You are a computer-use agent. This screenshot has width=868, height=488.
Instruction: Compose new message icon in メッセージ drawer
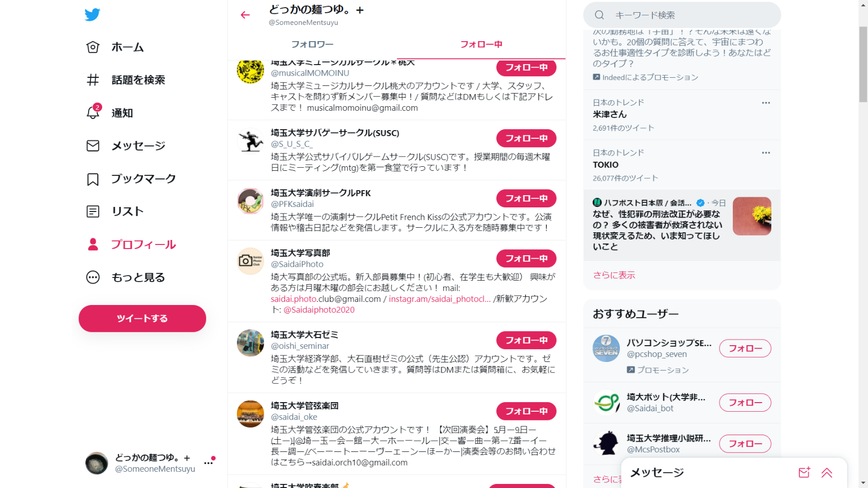804,473
